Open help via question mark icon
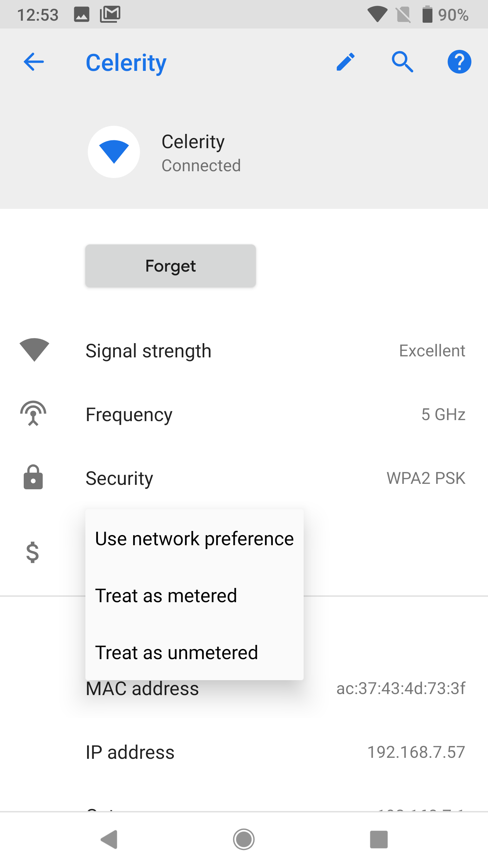The image size is (488, 868). click(x=459, y=62)
